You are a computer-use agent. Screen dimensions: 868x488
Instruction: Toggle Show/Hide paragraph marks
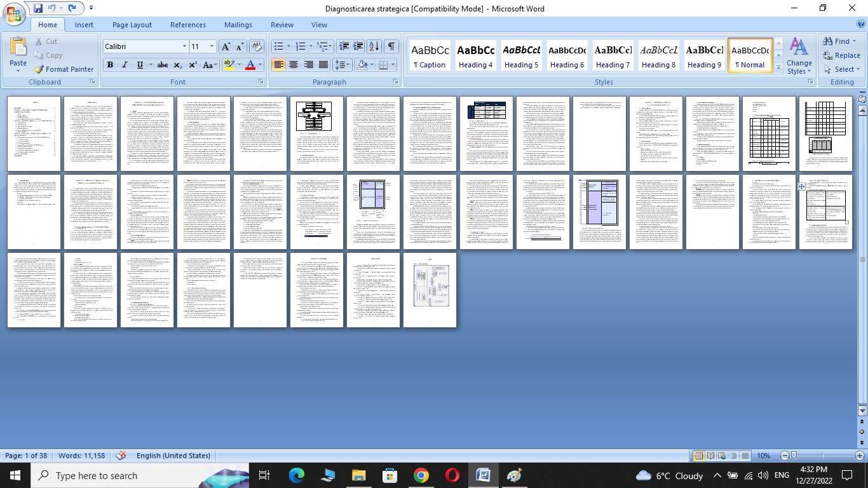click(391, 46)
